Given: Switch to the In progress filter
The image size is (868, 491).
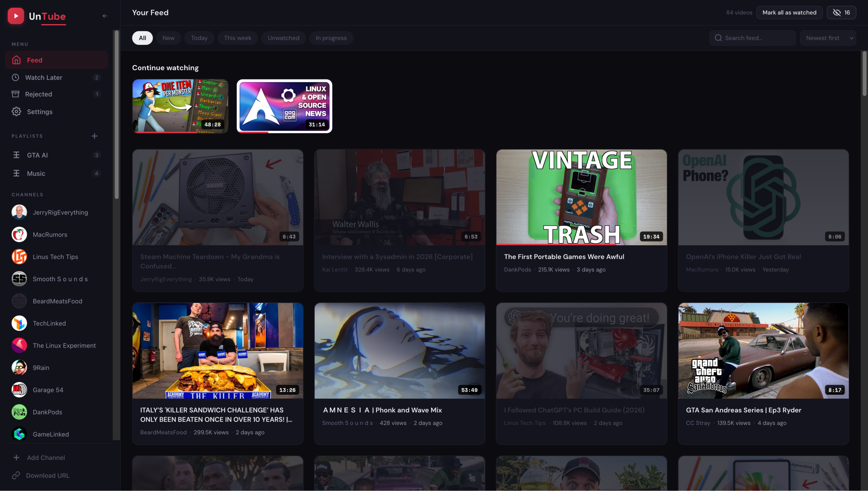Looking at the screenshot, I should point(331,38).
